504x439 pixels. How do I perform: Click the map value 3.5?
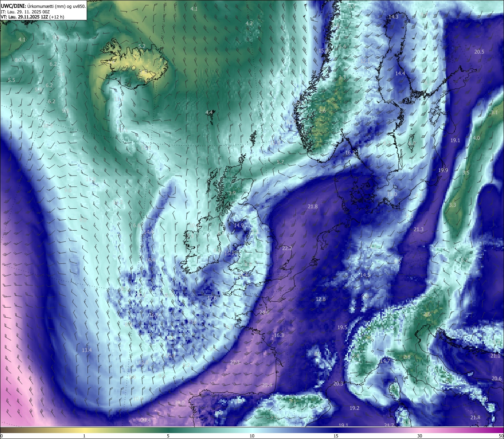tap(466, 173)
